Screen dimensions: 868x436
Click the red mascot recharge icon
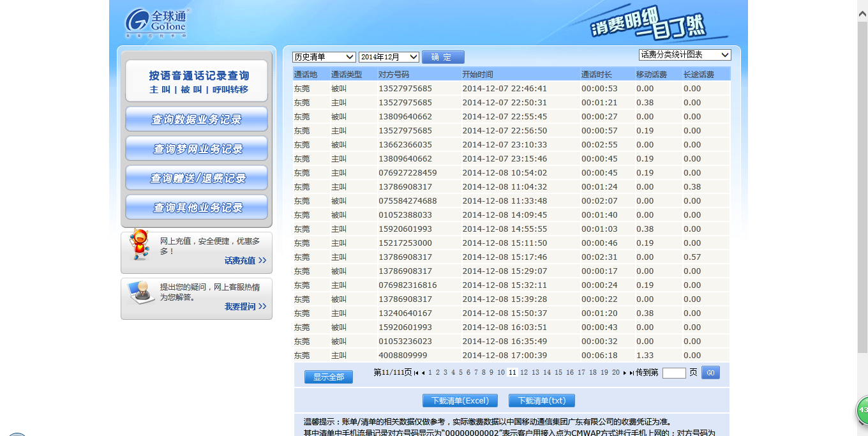point(139,244)
